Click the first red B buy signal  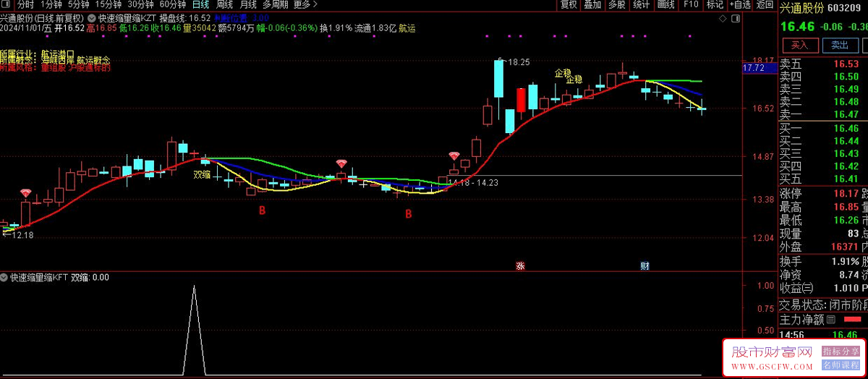(x=262, y=211)
